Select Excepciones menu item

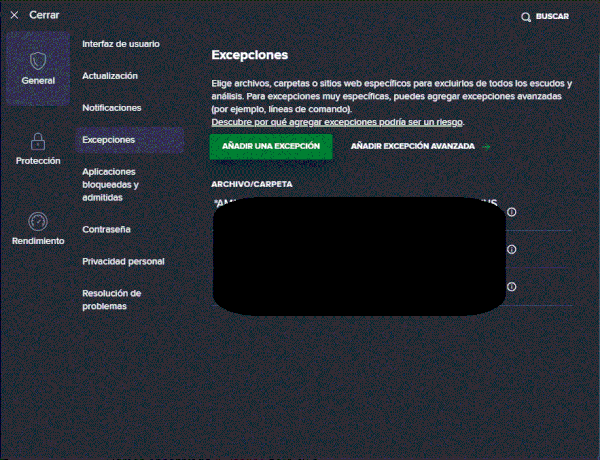(x=109, y=140)
